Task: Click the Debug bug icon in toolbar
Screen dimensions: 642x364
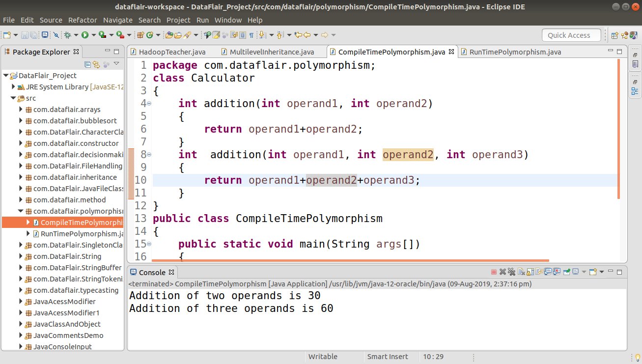Action: tap(68, 35)
